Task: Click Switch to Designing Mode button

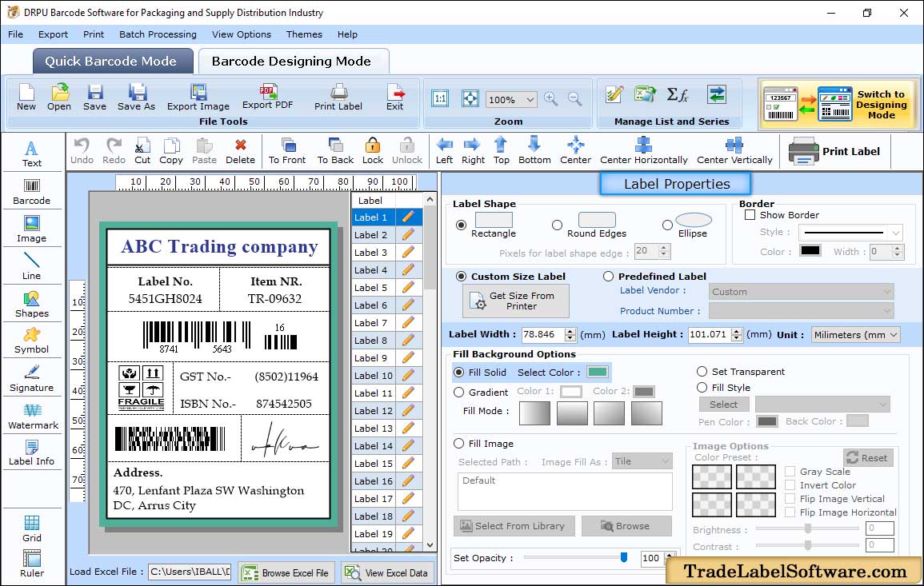Action: point(838,104)
